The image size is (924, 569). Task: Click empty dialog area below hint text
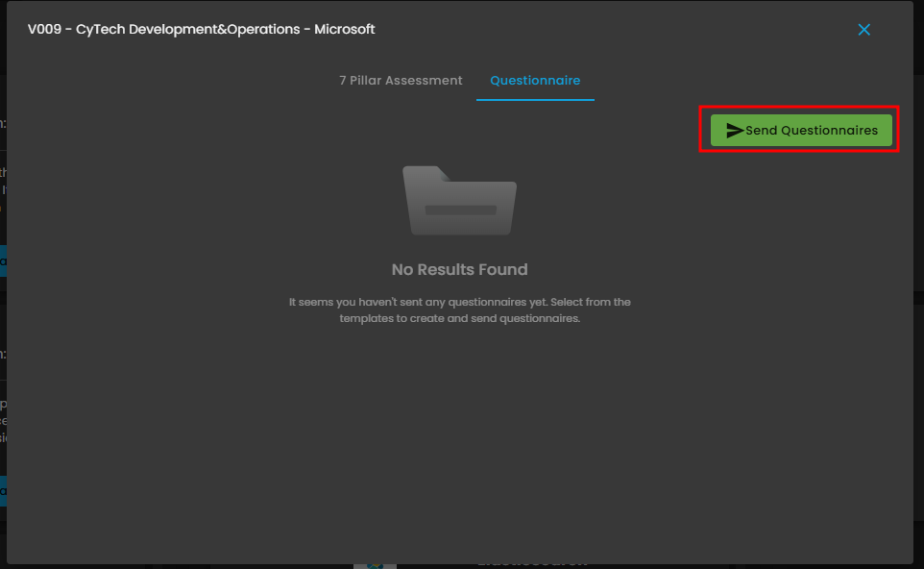(x=459, y=433)
